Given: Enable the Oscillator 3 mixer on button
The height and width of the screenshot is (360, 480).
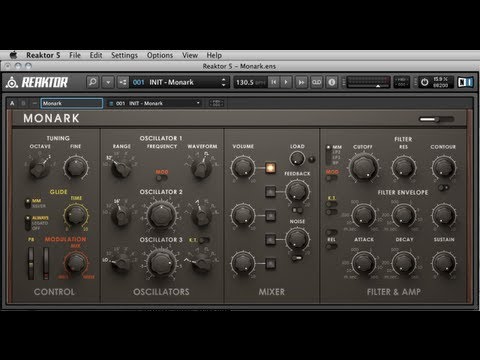Looking at the screenshot, I should pos(270,263).
